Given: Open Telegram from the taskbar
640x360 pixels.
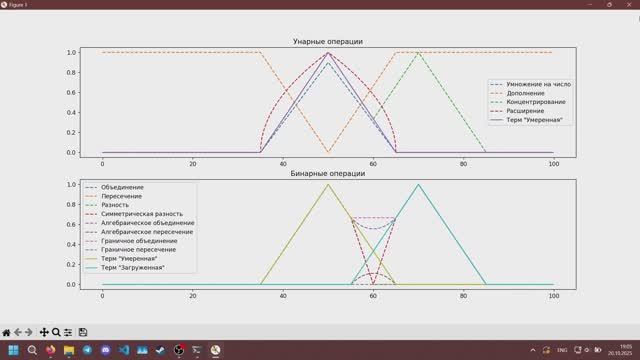Looking at the screenshot, I should coord(87,350).
